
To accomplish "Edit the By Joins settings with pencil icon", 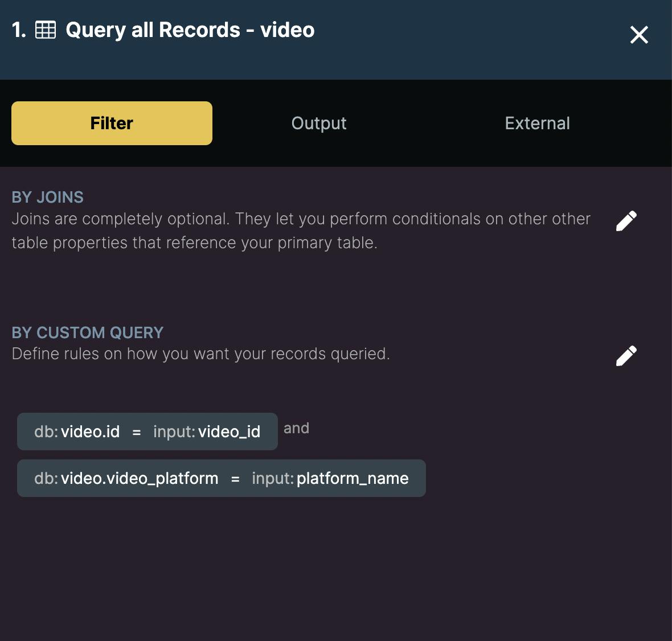I will pyautogui.click(x=626, y=221).
